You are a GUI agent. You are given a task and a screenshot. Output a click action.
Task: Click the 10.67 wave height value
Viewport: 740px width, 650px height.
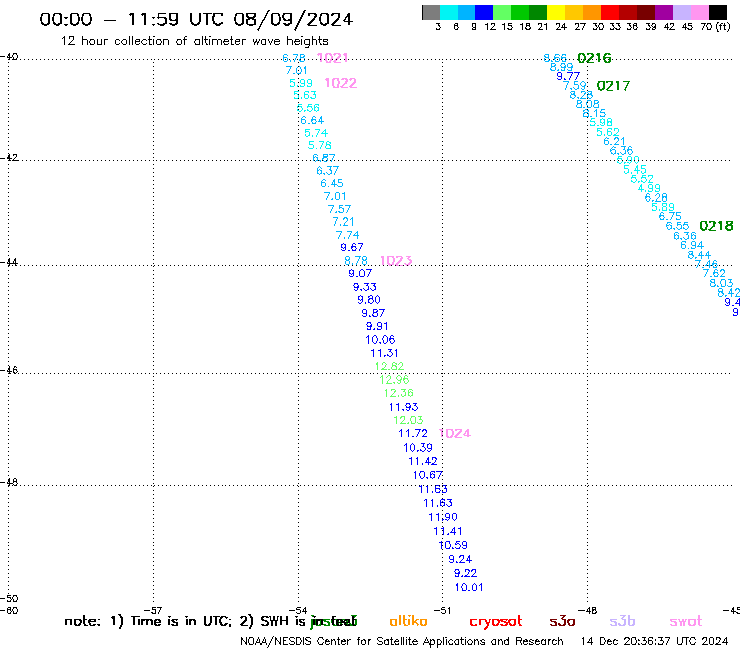point(428,475)
